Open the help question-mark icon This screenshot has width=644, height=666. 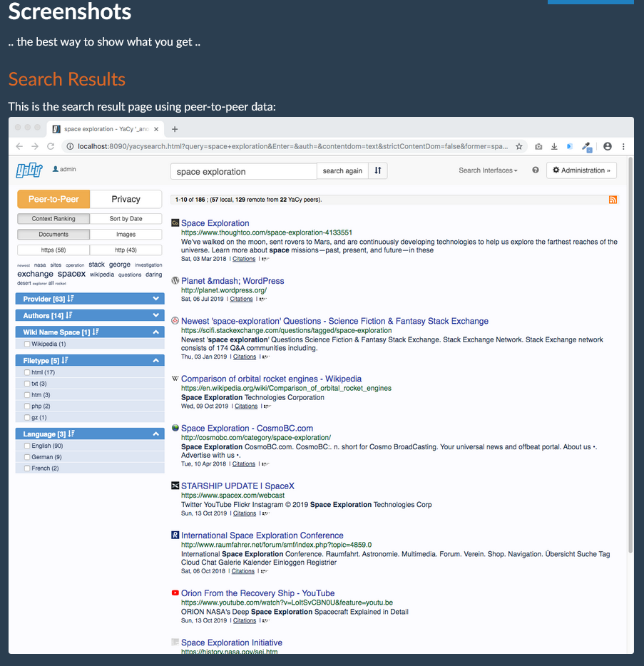pos(536,170)
